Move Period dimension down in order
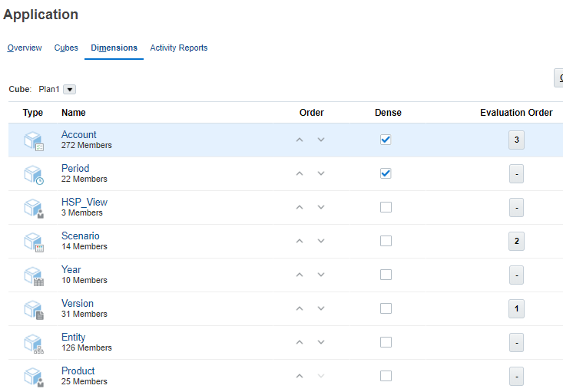This screenshot has width=563, height=392. (x=321, y=173)
